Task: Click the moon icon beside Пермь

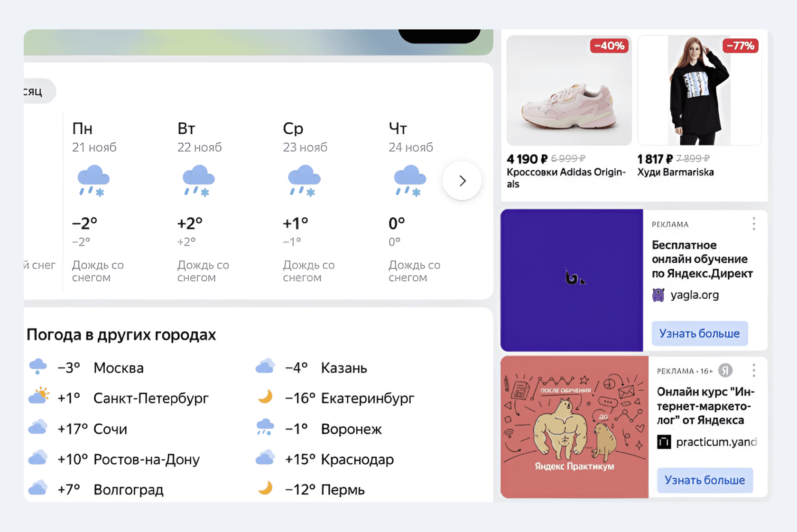Action: [x=266, y=488]
